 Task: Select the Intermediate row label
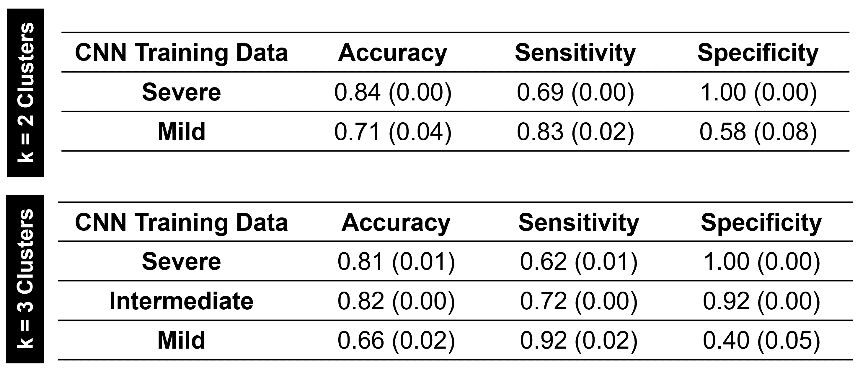point(181,301)
